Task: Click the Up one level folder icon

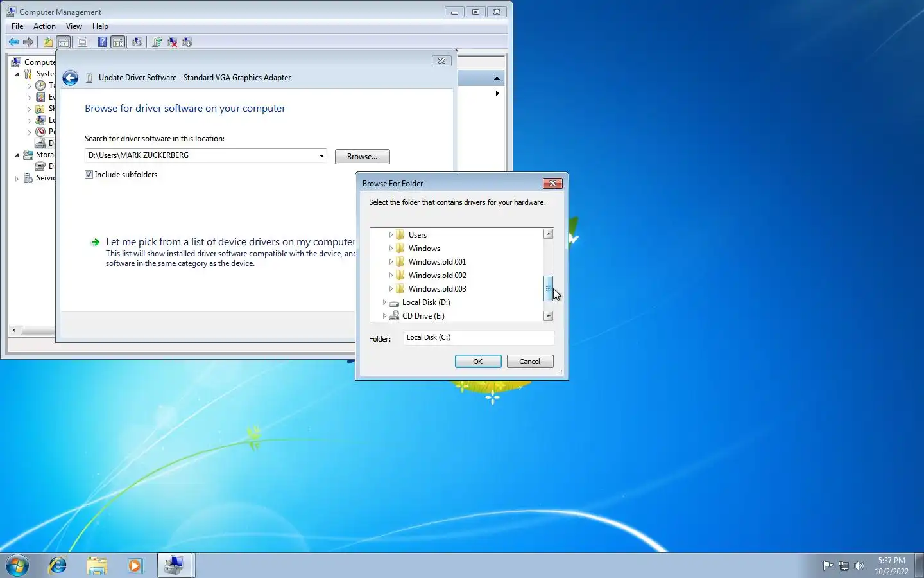Action: [48, 42]
